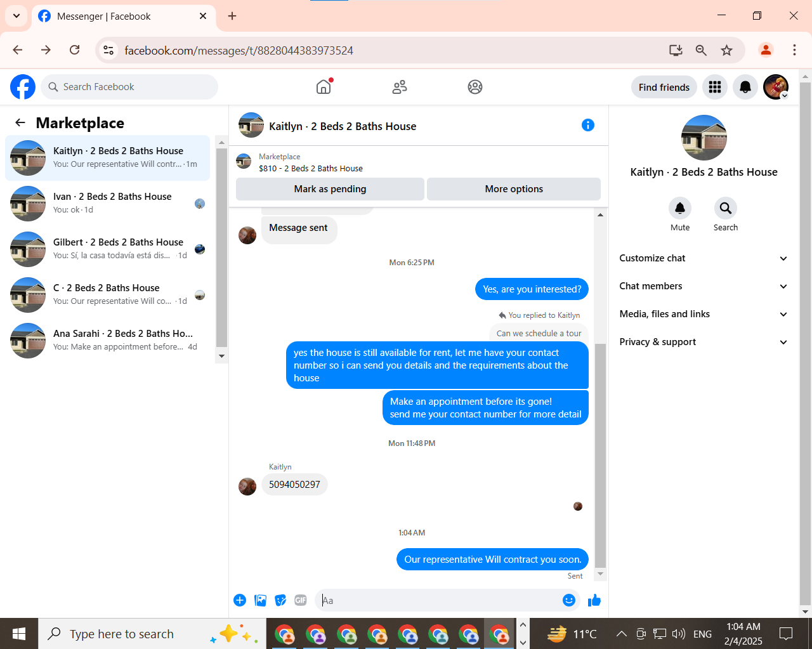The width and height of the screenshot is (812, 649).
Task: Click 'Our representative Will contract you soon.' message
Action: tap(493, 560)
